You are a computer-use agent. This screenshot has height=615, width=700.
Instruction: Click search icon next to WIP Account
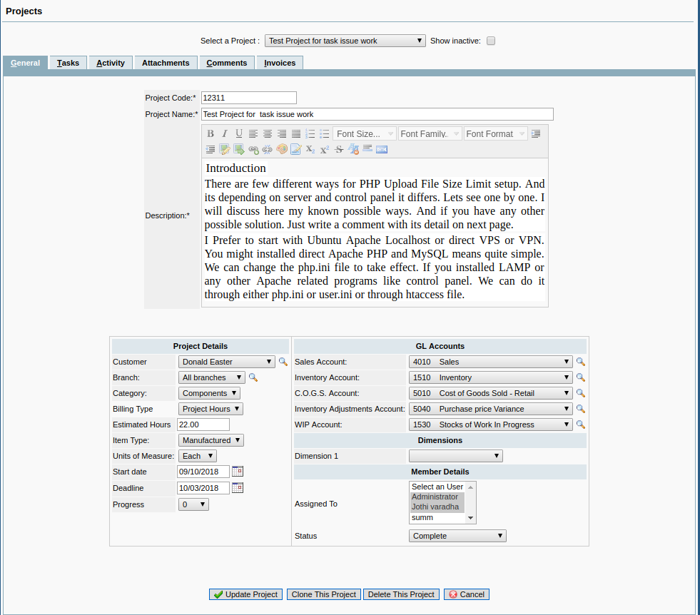pyautogui.click(x=580, y=425)
